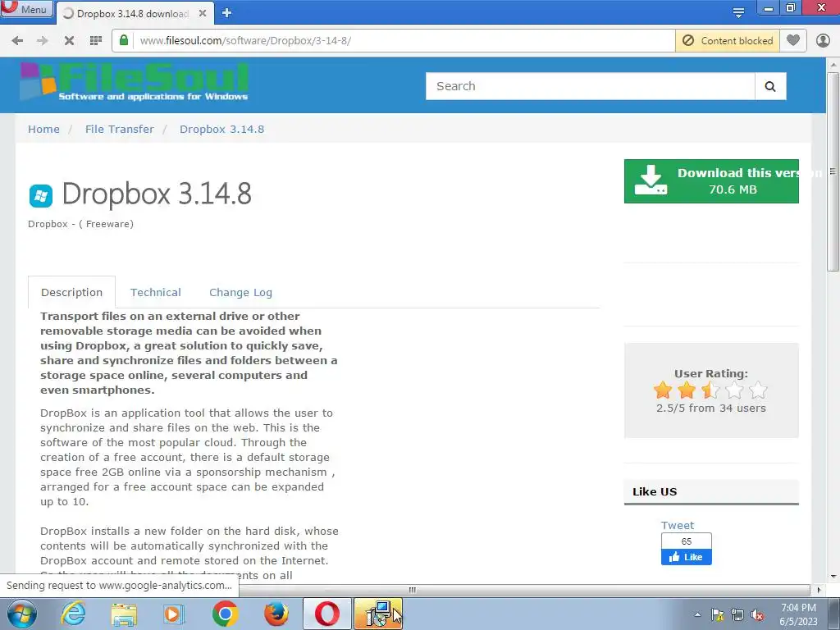Click the green padlock security icon
Image resolution: width=840 pixels, height=630 pixels.
[124, 40]
